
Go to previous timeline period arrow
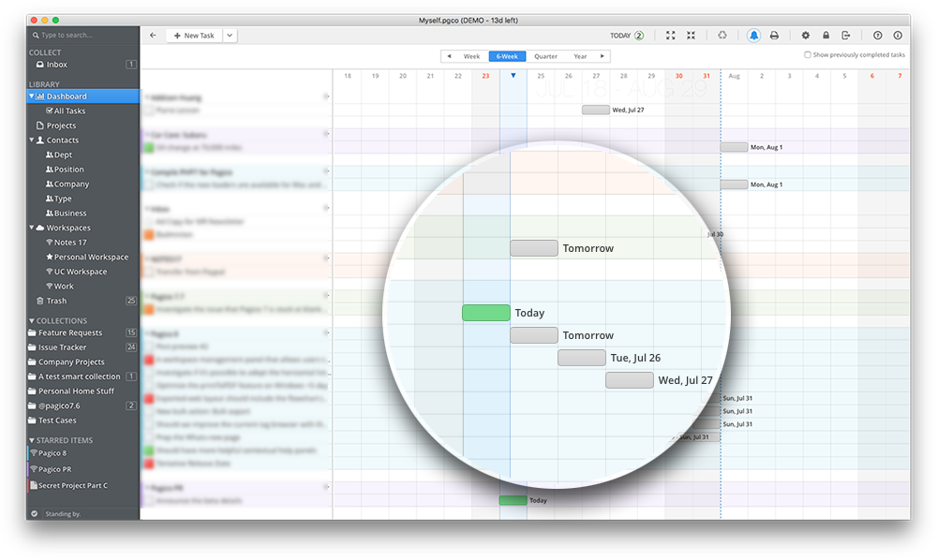[450, 56]
